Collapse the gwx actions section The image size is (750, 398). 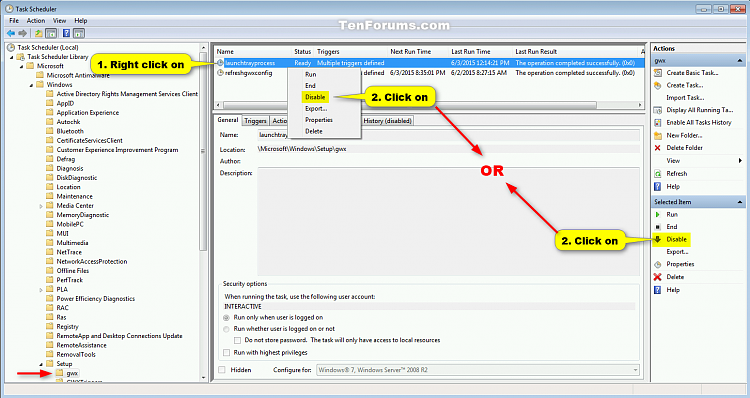(740, 61)
